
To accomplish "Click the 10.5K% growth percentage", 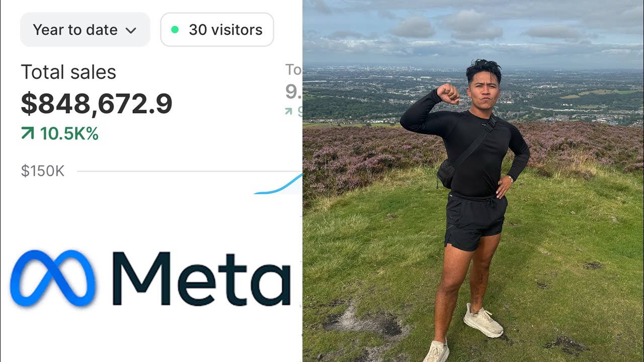I will pyautogui.click(x=69, y=134).
